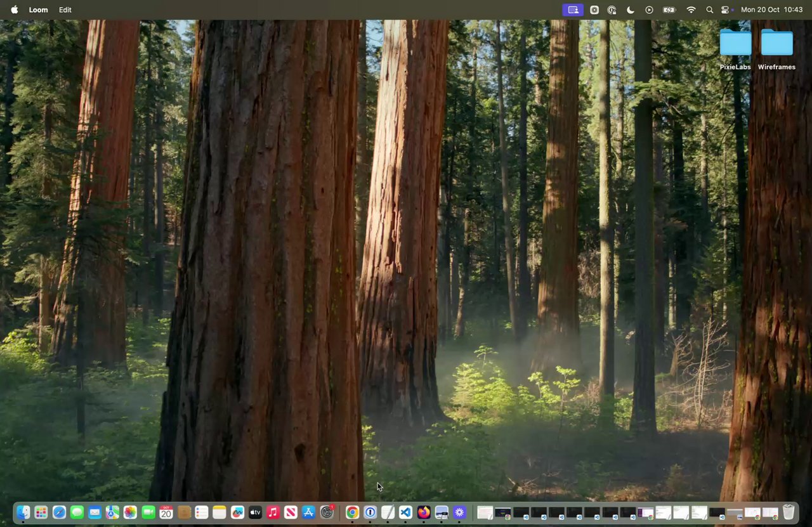Open the Wi-Fi menu in menu bar
The height and width of the screenshot is (527, 812).
click(691, 10)
